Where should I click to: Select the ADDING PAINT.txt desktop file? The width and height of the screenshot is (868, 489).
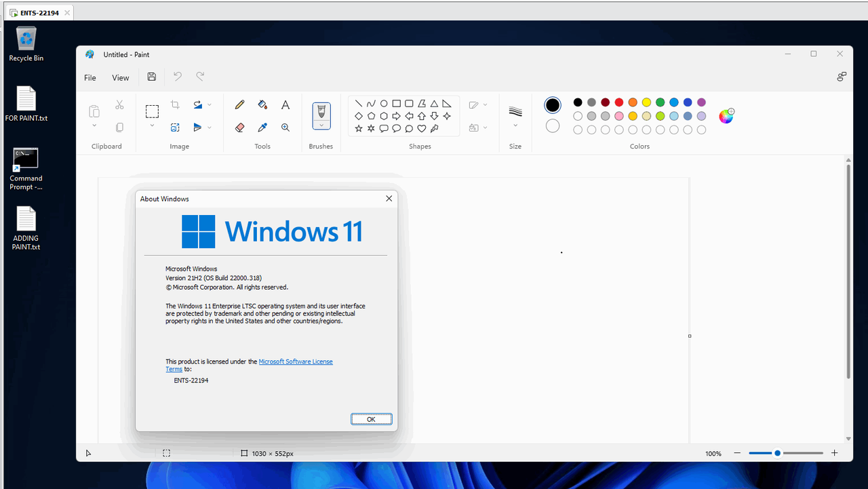point(26,229)
